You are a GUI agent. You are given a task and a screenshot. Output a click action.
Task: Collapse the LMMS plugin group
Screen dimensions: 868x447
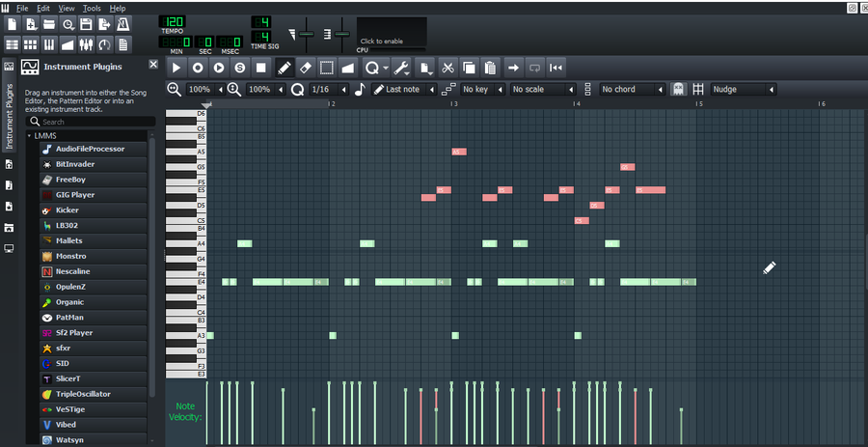pos(29,136)
